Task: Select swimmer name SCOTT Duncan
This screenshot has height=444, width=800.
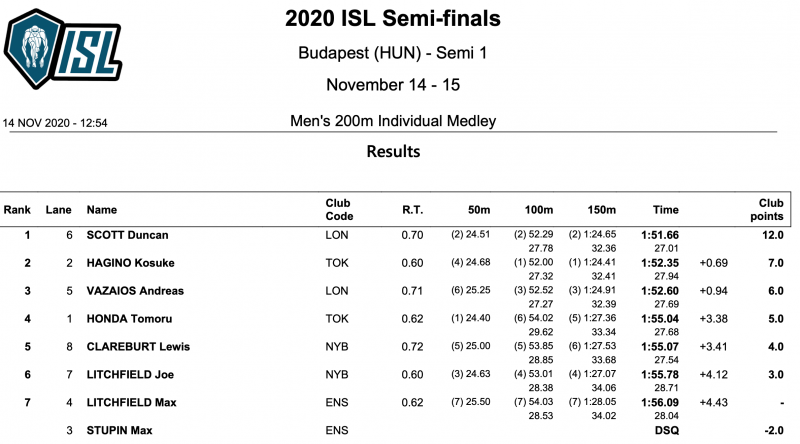Action: tap(127, 235)
